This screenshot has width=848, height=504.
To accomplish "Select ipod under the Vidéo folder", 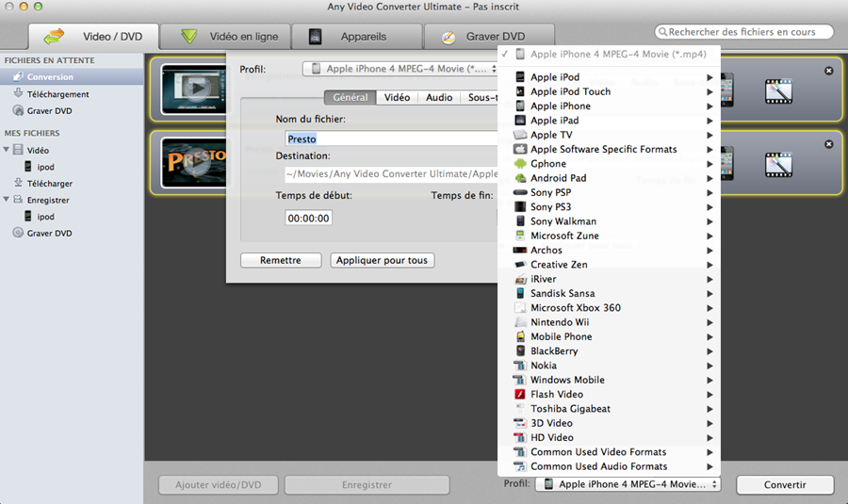I will click(45, 167).
